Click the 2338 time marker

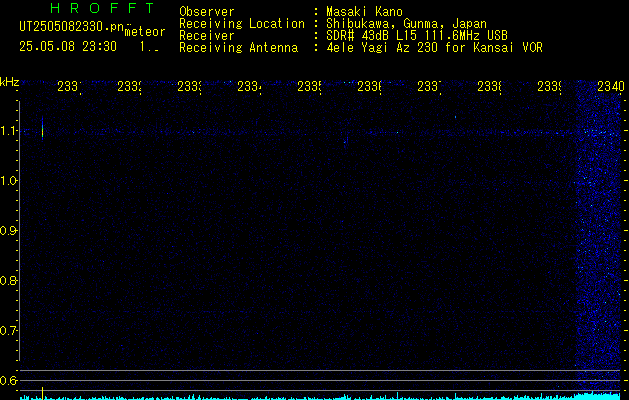click(489, 86)
